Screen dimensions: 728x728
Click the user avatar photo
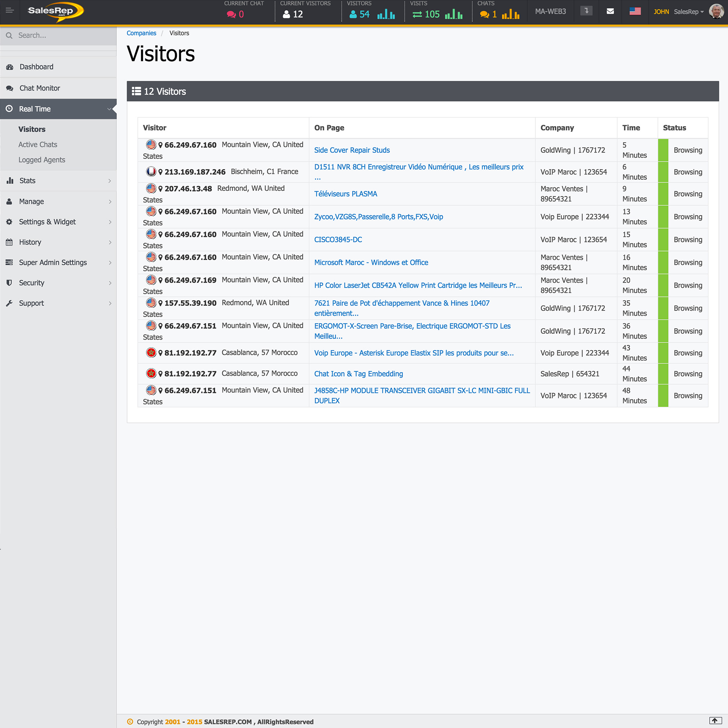click(716, 11)
